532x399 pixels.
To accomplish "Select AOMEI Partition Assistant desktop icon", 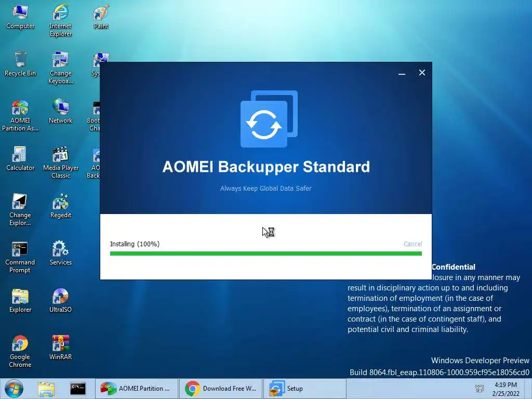I will tap(20, 115).
